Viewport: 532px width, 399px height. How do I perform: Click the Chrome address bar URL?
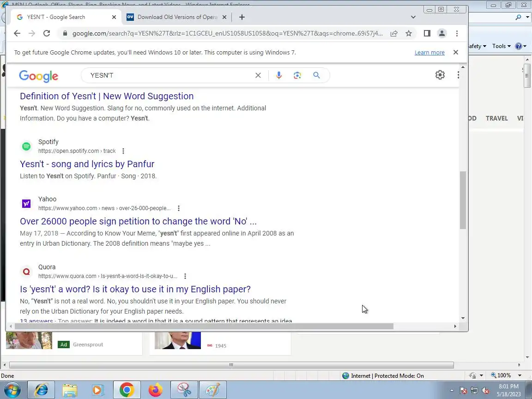(x=227, y=33)
